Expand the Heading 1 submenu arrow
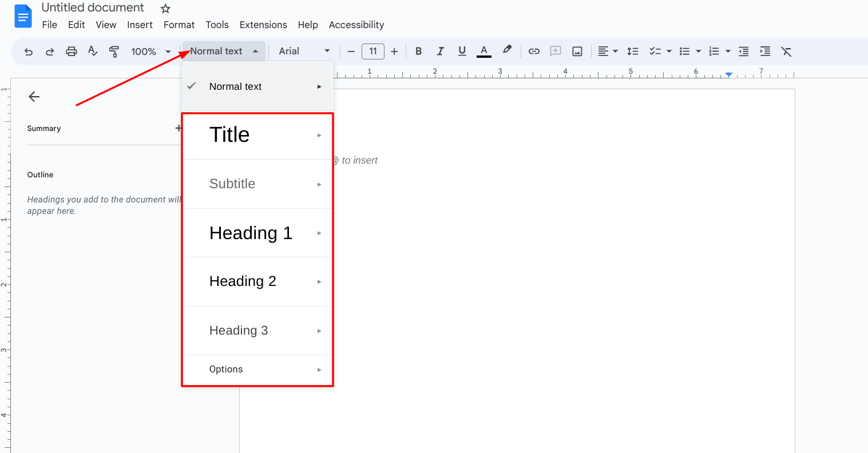Viewport: 868px width, 453px height. [x=319, y=233]
